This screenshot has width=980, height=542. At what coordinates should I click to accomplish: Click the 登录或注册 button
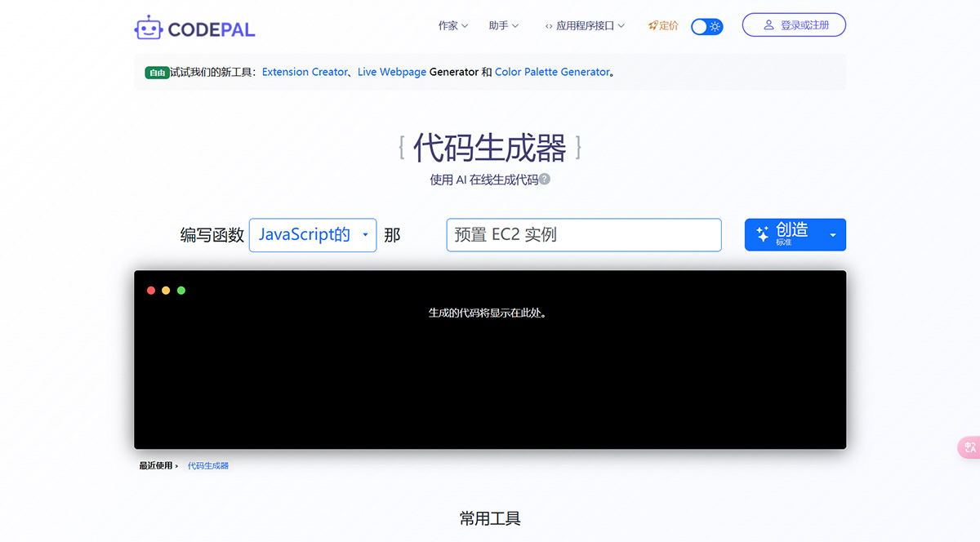click(x=794, y=24)
